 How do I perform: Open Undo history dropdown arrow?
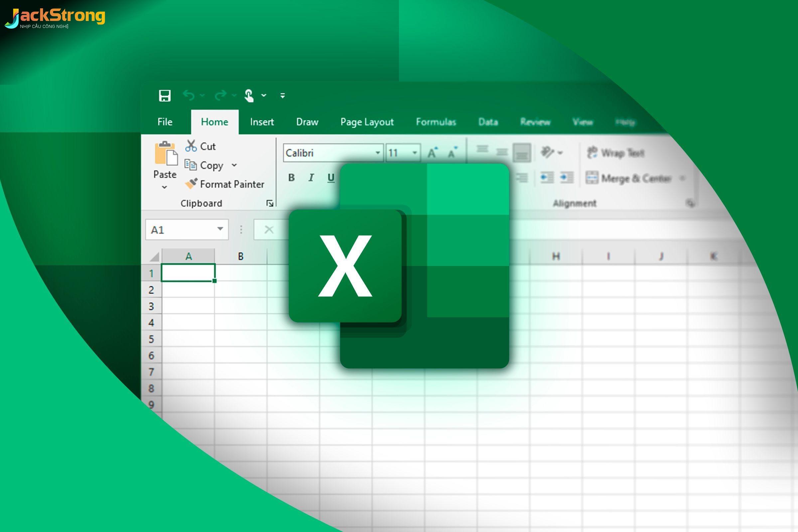click(x=202, y=96)
